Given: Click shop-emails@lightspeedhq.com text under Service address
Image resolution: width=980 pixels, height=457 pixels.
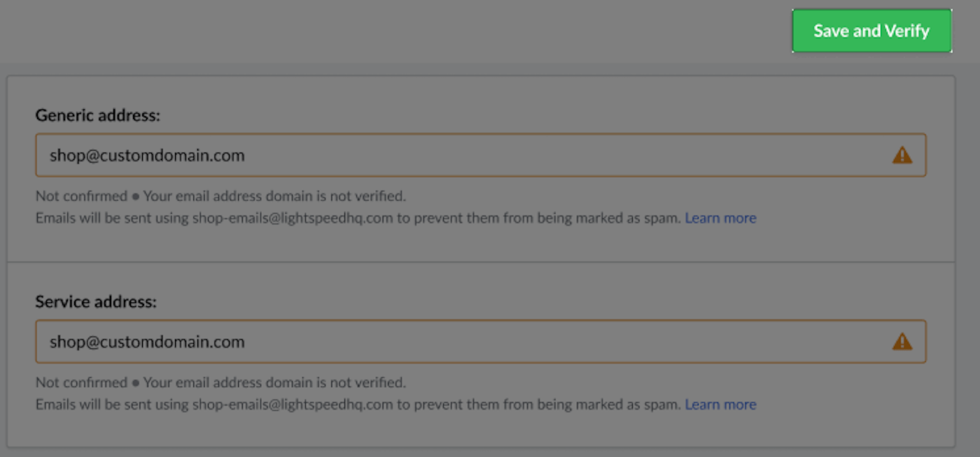Looking at the screenshot, I should [x=293, y=405].
